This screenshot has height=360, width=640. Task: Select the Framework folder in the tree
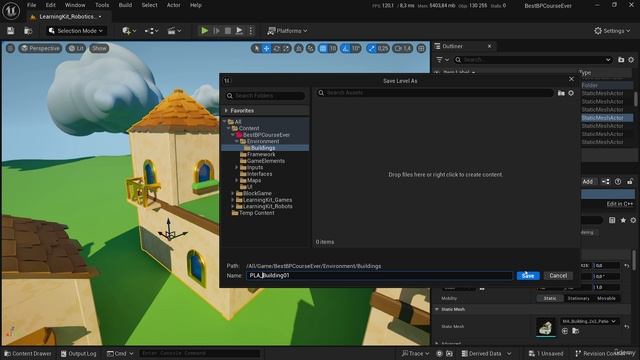(x=261, y=154)
